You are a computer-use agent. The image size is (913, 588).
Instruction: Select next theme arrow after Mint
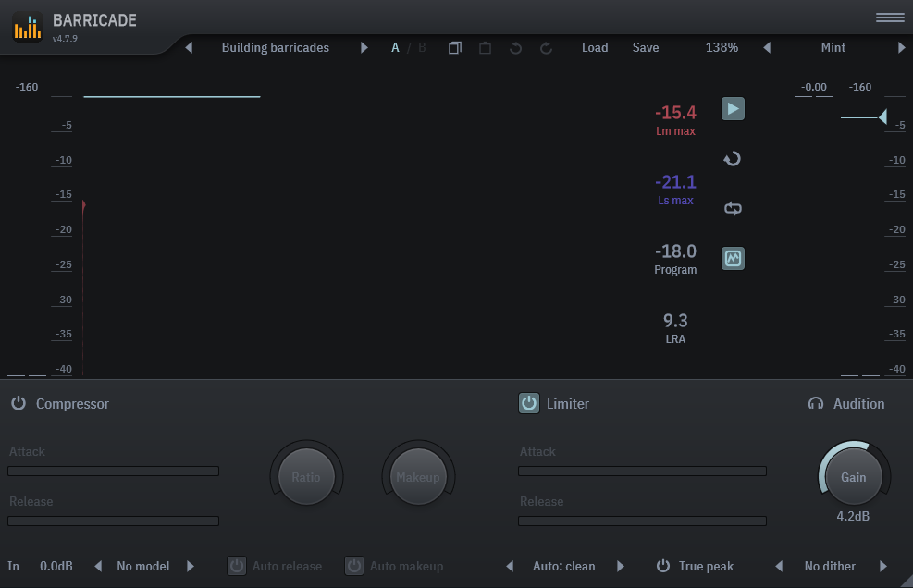pos(901,48)
